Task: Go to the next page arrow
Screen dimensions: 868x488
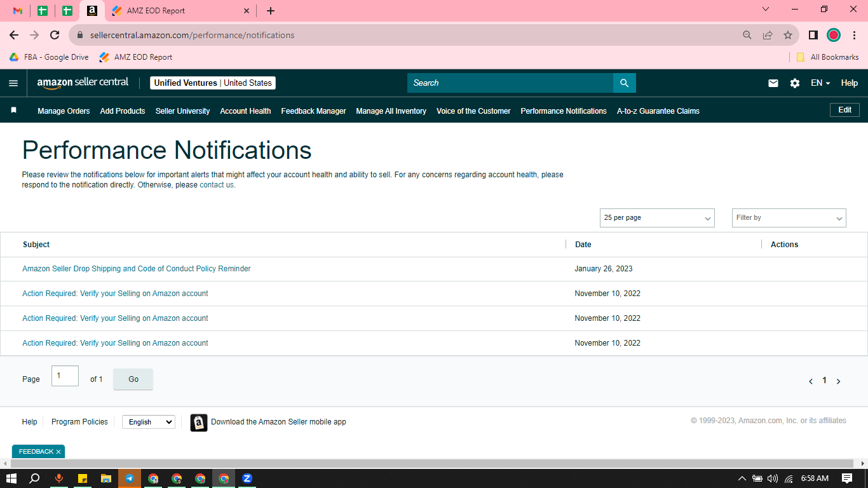Action: (x=838, y=381)
